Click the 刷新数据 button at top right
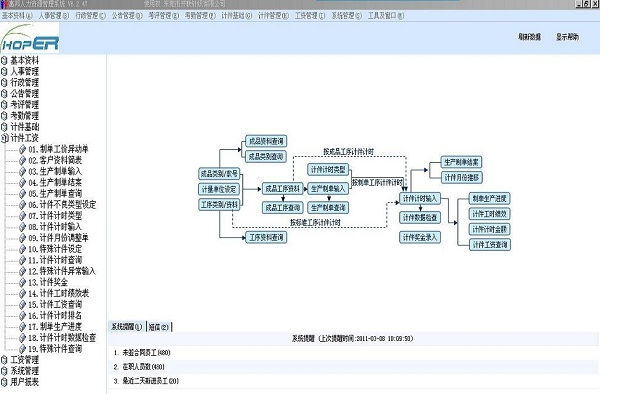Image resolution: width=618 pixels, height=394 pixels. 529,37
